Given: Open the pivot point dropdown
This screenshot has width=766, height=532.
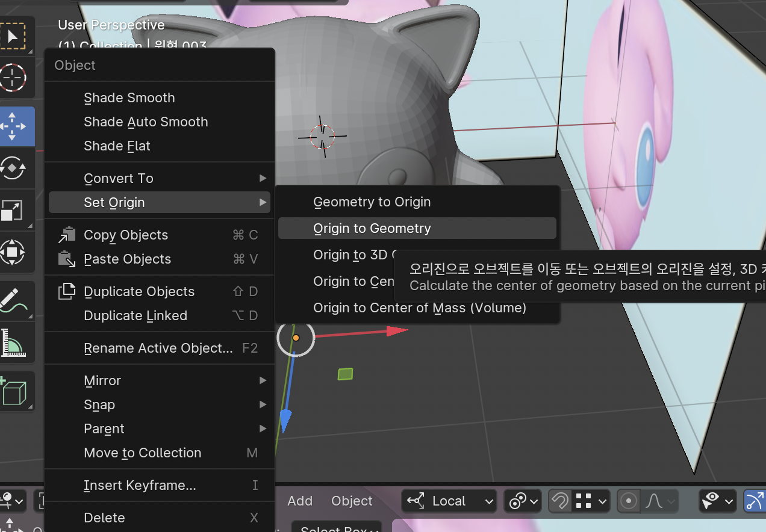Looking at the screenshot, I should point(523,501).
